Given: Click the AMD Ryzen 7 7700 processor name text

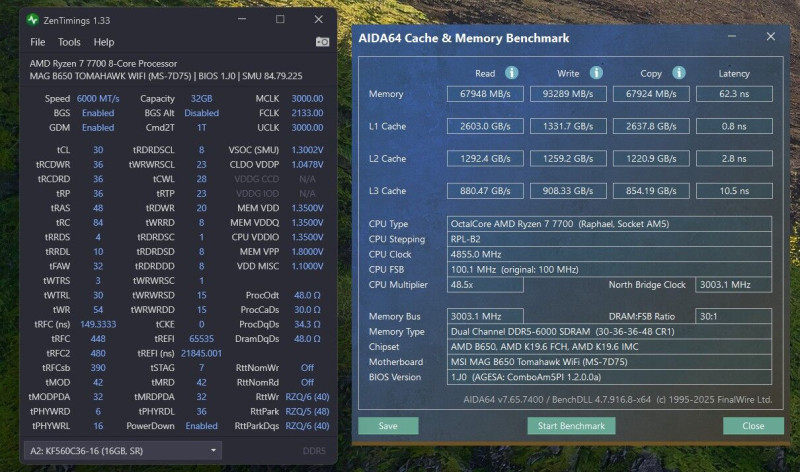Looking at the screenshot, I should point(103,64).
